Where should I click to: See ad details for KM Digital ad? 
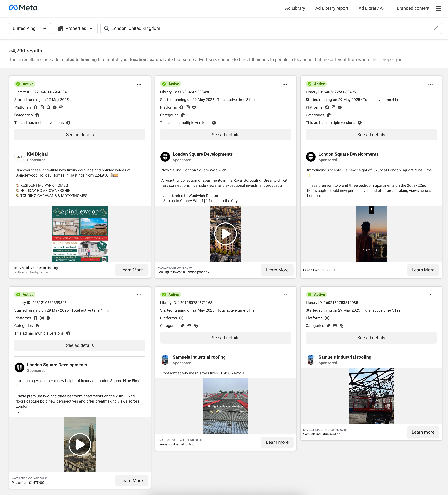click(x=80, y=135)
